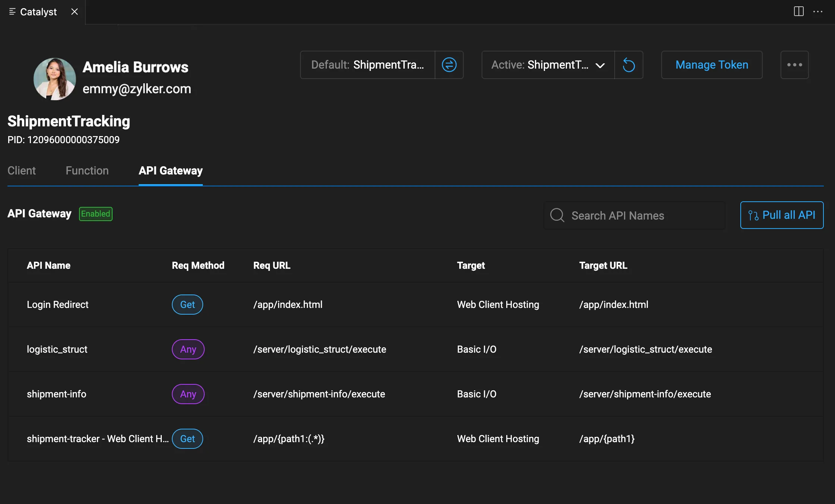Click the emmy@zylker.com email text

136,89
